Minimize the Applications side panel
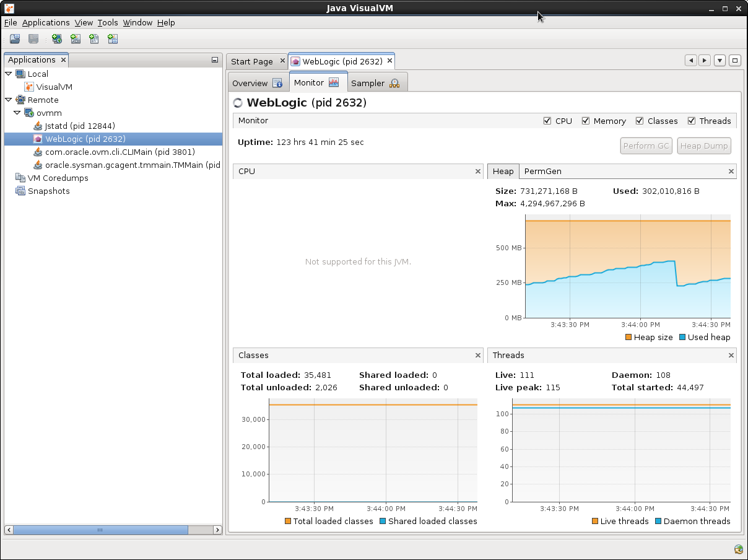Viewport: 748px width, 560px height. coord(215,60)
